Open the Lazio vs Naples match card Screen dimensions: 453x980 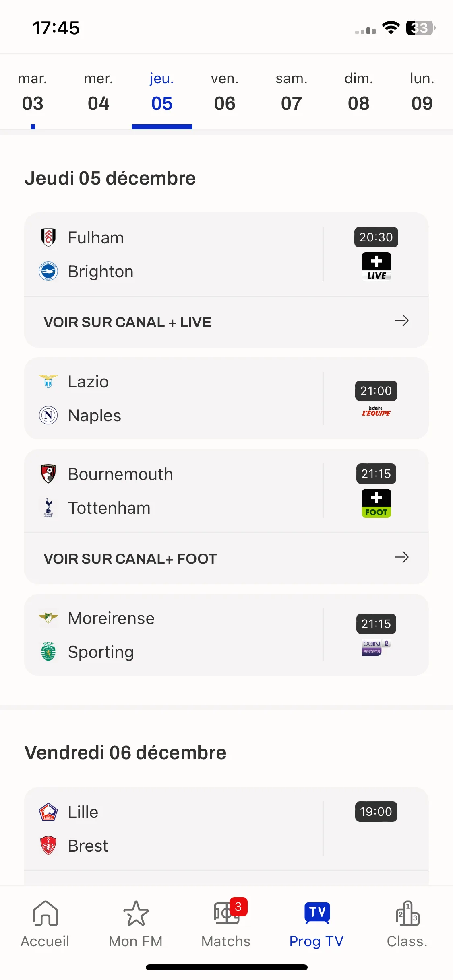click(x=227, y=398)
